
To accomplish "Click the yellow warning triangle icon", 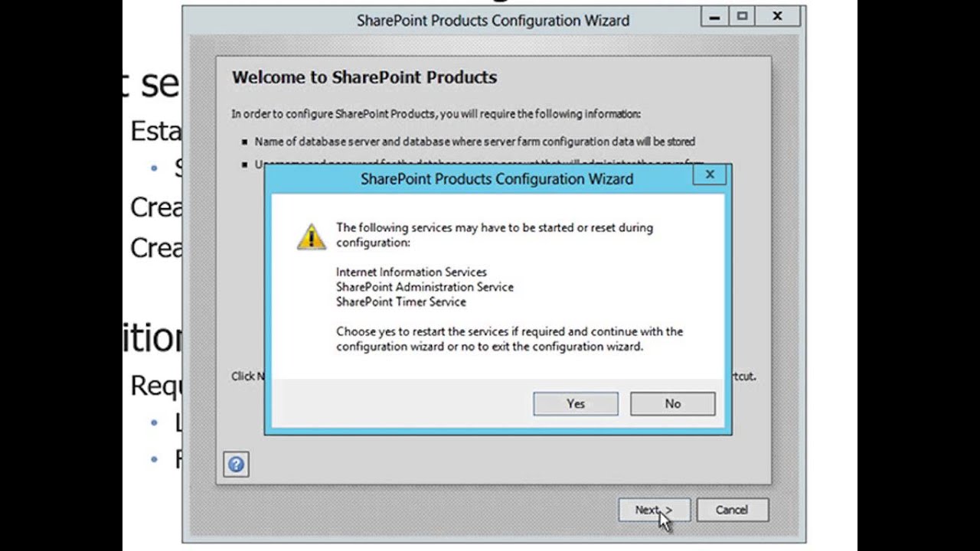I will (x=312, y=237).
